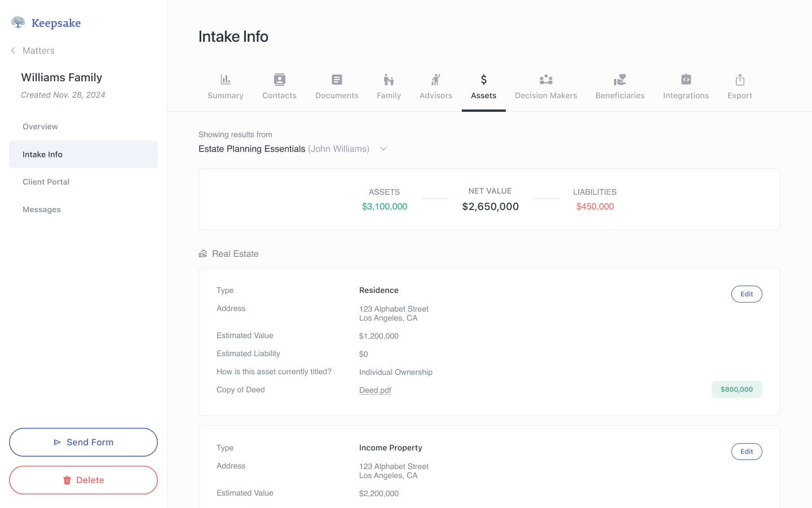Go back using the Matters chevron
This screenshot has height=508, width=812.
pos(14,51)
